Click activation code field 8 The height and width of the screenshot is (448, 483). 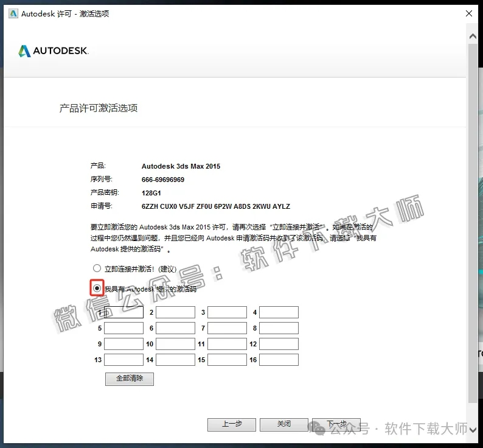pos(279,328)
